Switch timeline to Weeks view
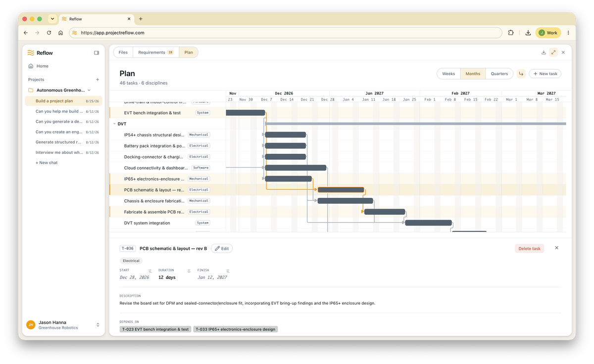 448,74
